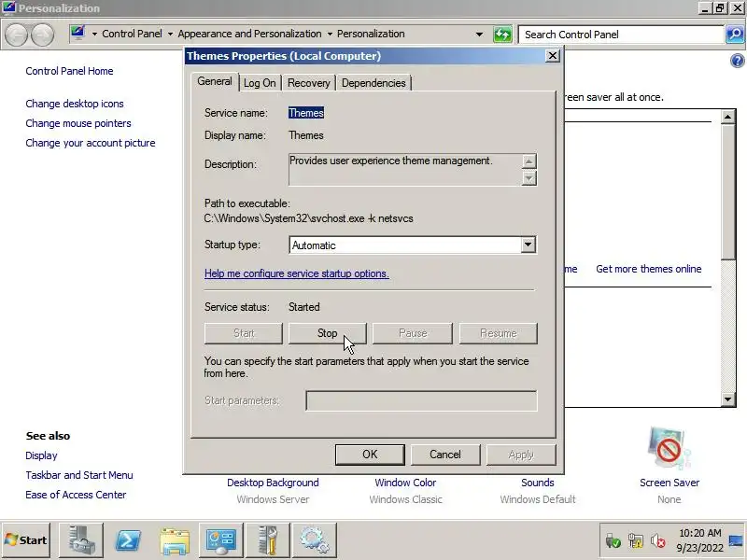Launch Windows PowerShell from taskbar
Screen dimensions: 747x560
128,540
